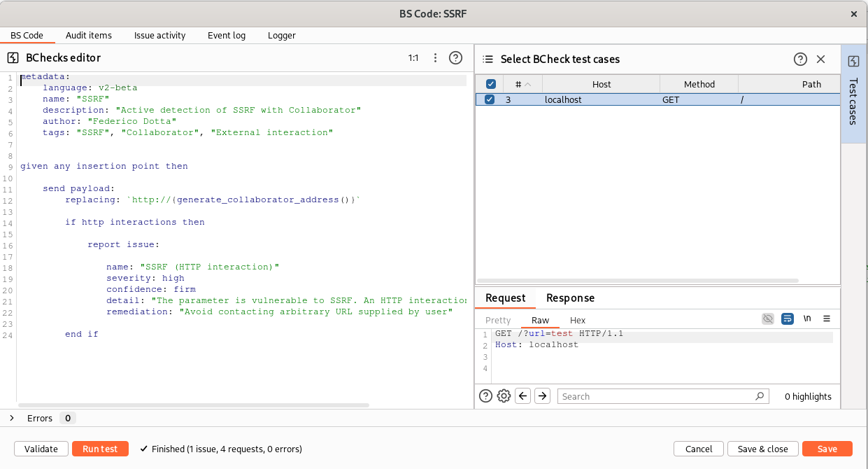Toggle the select-all test cases checkbox

(491, 84)
